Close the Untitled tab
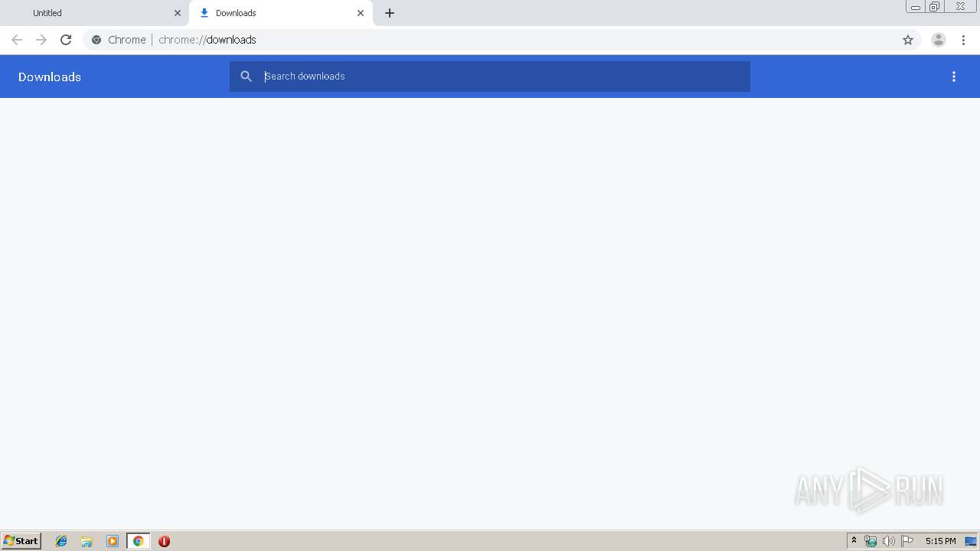Screen dimensions: 980x551 [x=178, y=13]
